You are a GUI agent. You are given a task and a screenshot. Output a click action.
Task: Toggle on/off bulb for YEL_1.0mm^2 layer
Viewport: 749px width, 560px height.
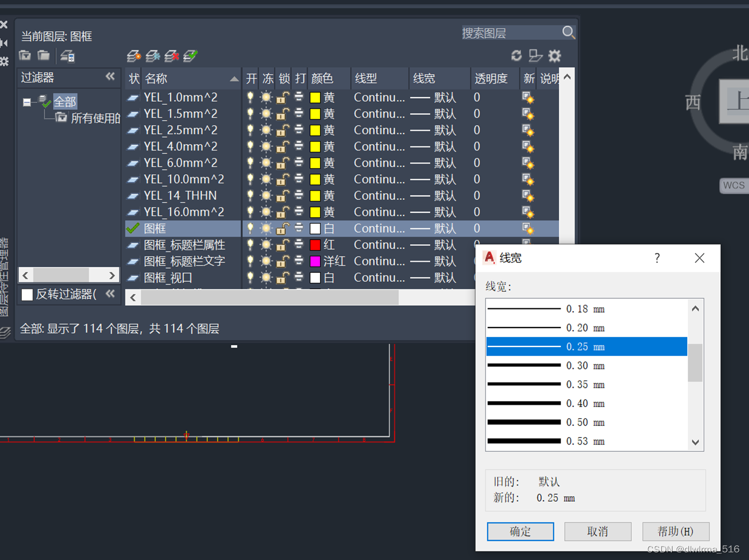click(x=251, y=97)
